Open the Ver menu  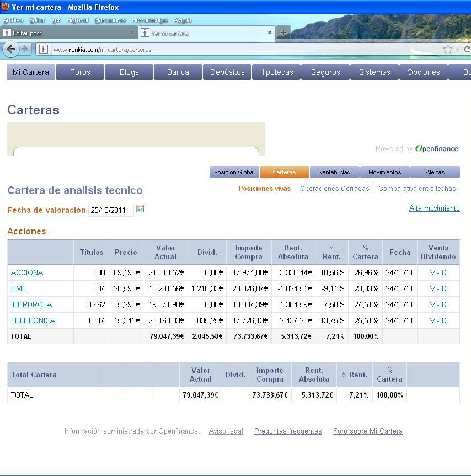[x=56, y=20]
